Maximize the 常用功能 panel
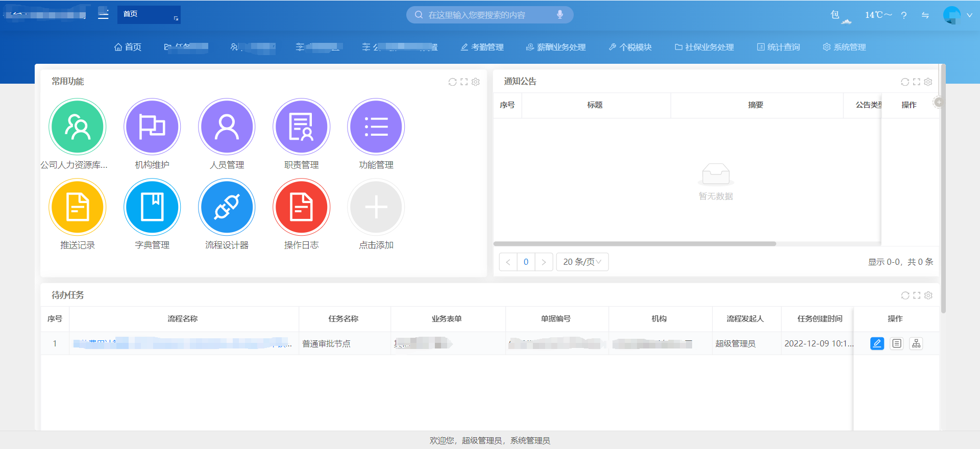 click(464, 82)
